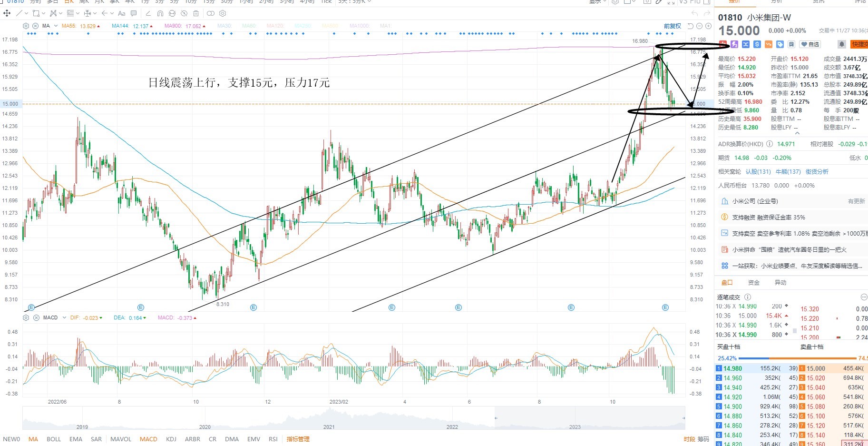This screenshot has width=868, height=446.
Task: Click the 筹码 chip distribution button
Action: coord(703,439)
